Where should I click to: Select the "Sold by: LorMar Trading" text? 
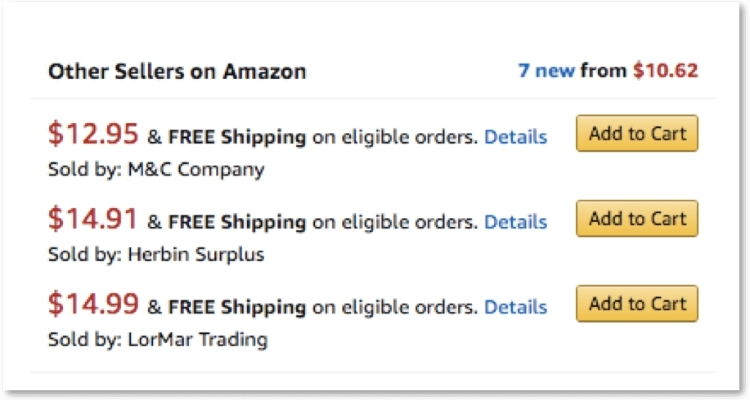coord(158,339)
